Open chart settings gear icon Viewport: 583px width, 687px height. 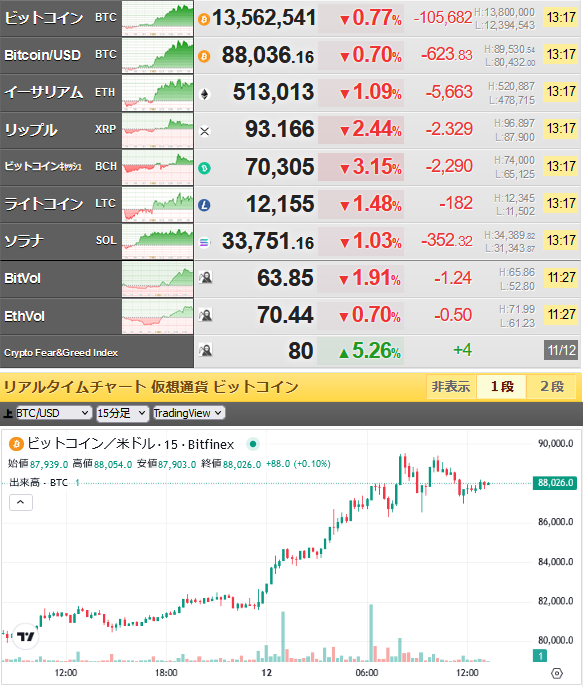[x=557, y=673]
